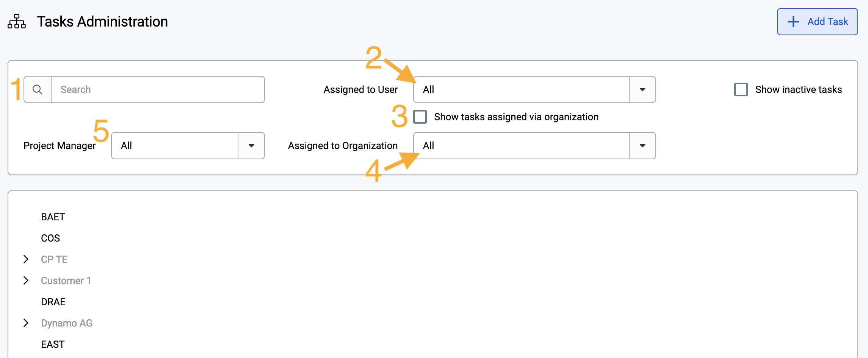
Task: Click the plus icon in Add Task
Action: [793, 22]
